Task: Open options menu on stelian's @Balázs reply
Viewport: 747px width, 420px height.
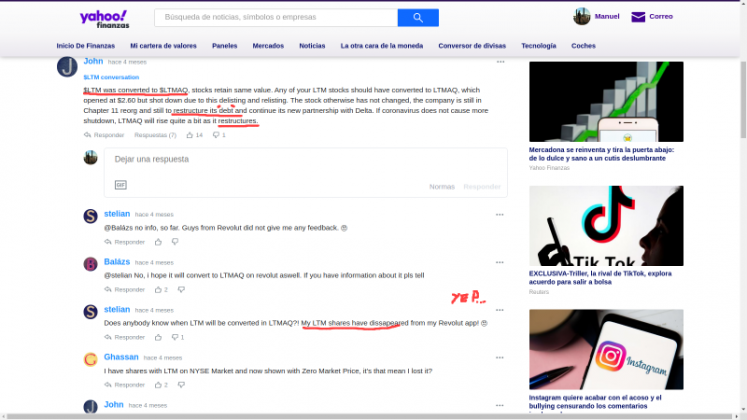Action: coord(499,215)
